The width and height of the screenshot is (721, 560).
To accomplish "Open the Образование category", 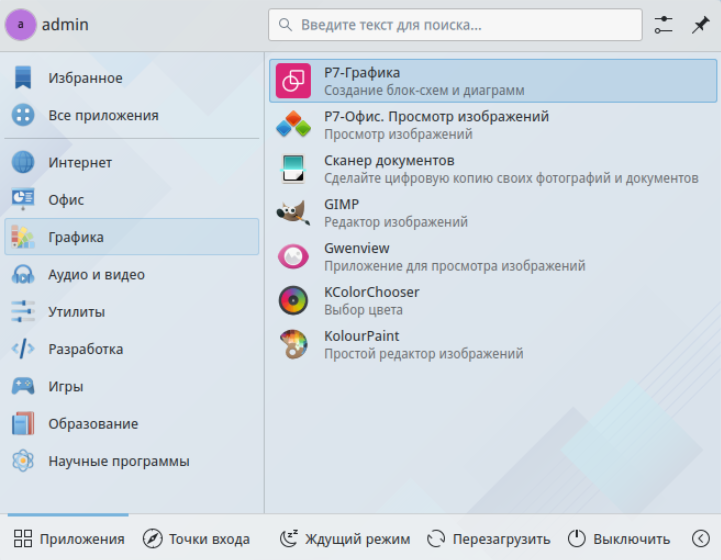I will [x=132, y=423].
